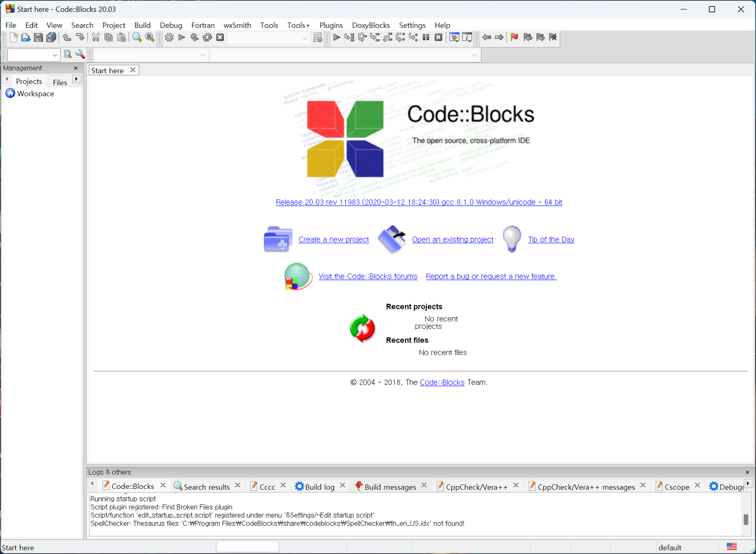Open the File menu

point(11,25)
